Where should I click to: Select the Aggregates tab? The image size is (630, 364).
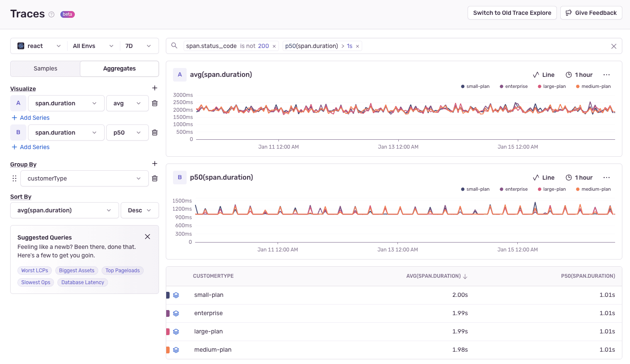pos(119,68)
